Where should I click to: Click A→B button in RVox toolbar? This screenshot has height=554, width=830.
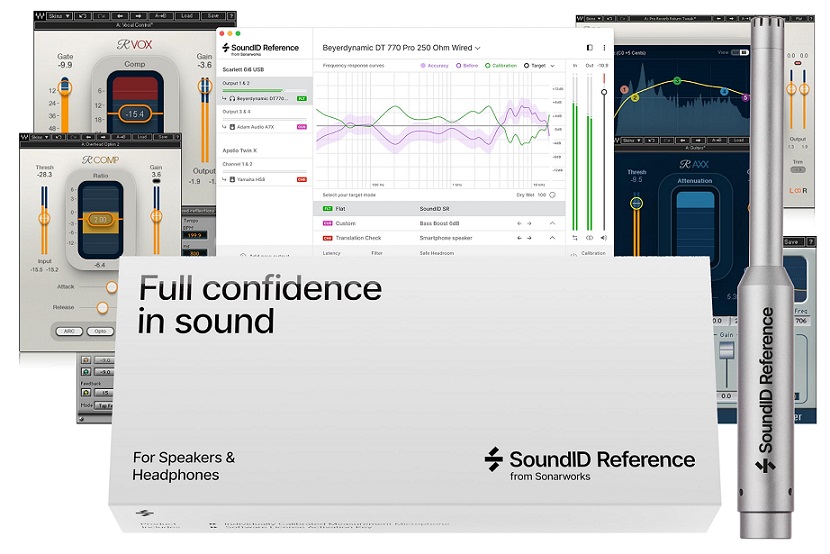tap(161, 16)
